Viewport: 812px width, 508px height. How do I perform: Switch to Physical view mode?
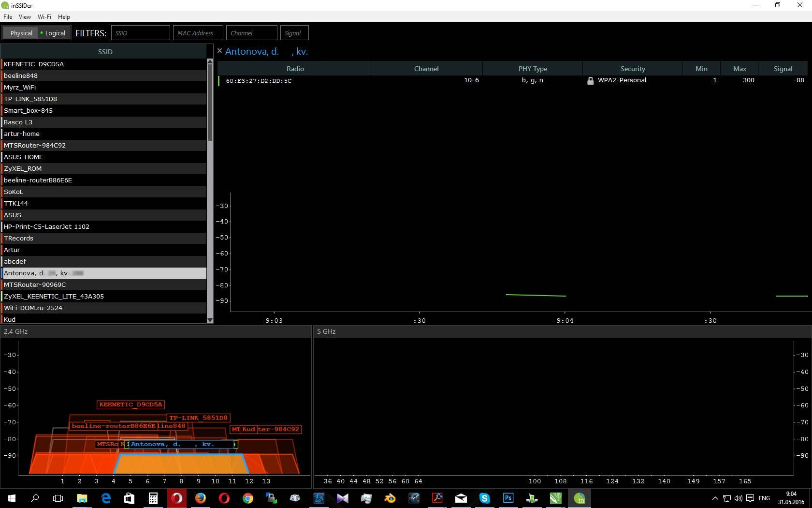click(x=21, y=33)
